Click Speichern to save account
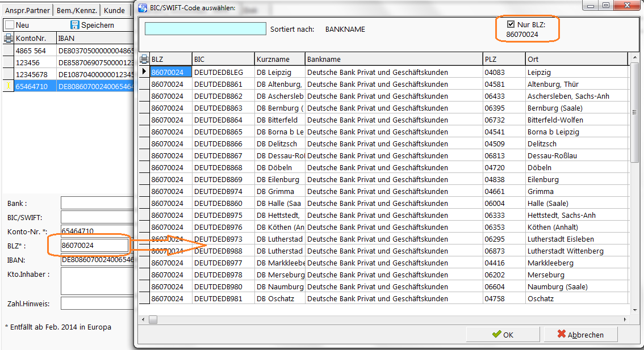 click(93, 25)
